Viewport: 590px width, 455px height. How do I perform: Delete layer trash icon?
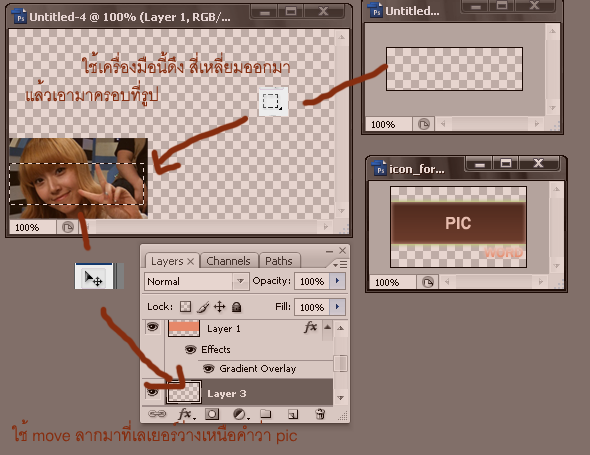point(320,414)
